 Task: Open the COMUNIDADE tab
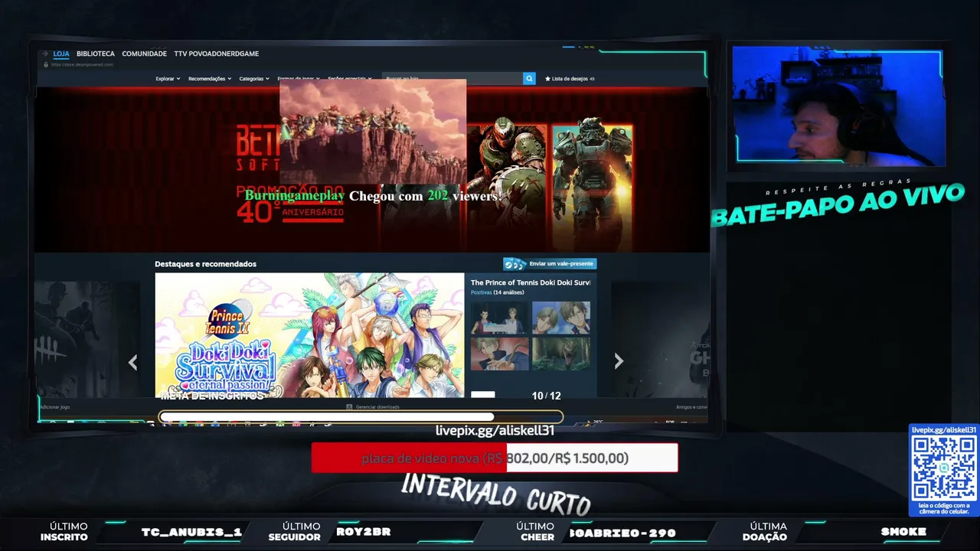pyautogui.click(x=144, y=54)
